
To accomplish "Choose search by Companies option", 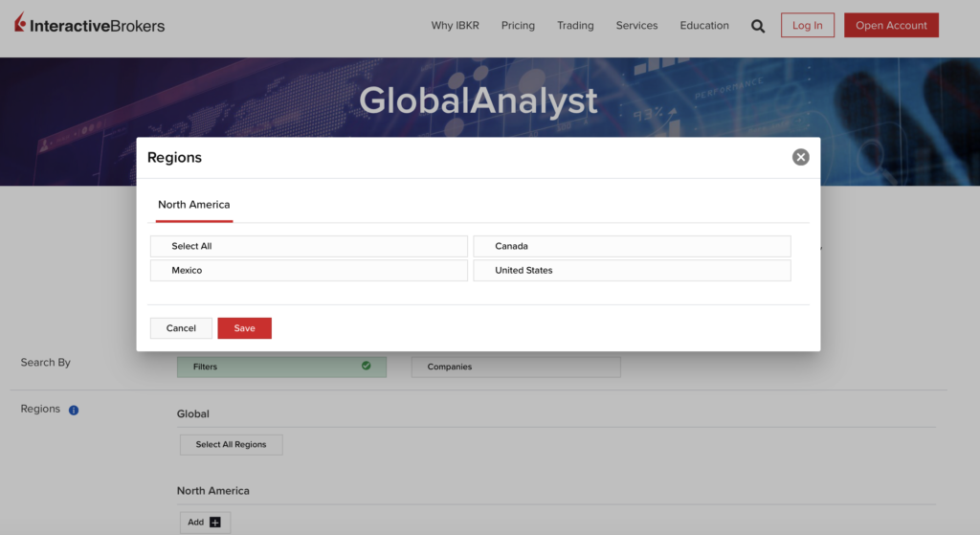I will 516,367.
